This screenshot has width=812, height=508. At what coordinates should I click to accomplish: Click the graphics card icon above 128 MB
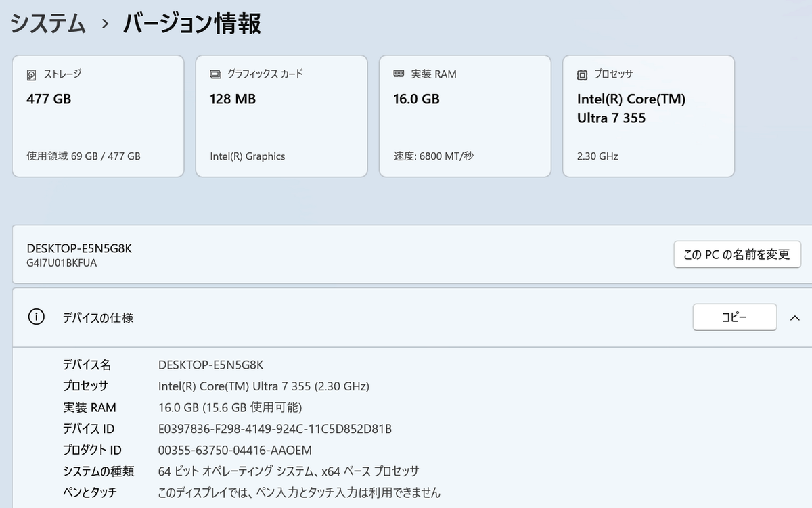tap(215, 74)
